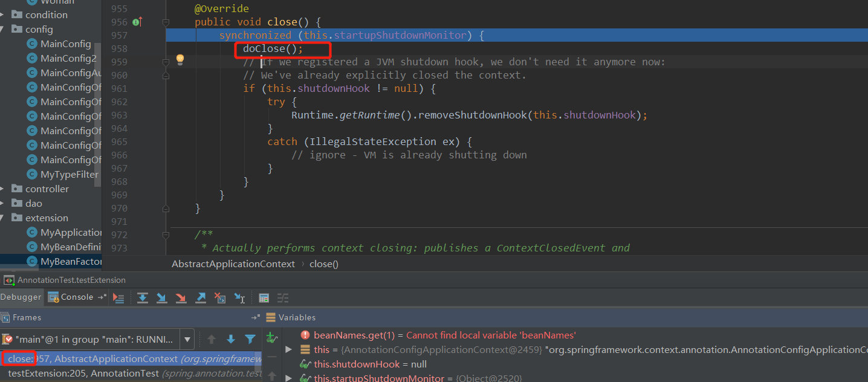Image resolution: width=868 pixels, height=382 pixels.
Task: Click the previous frame up arrow
Action: pos(212,339)
